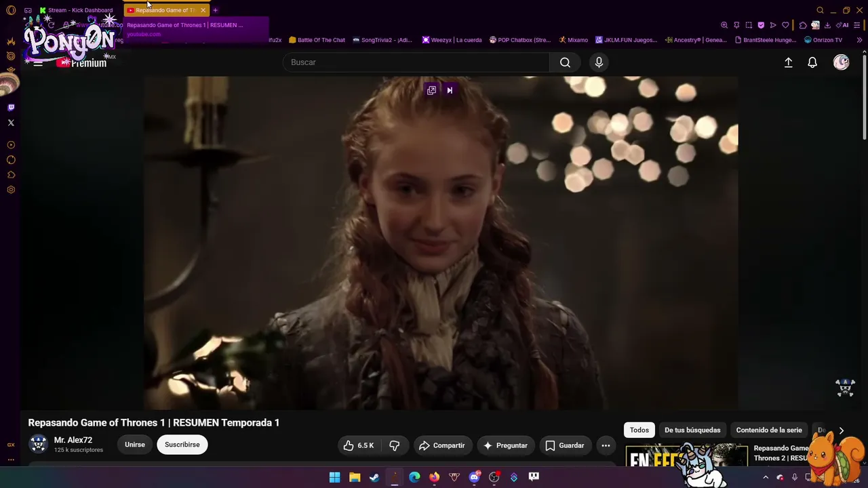The image size is (868, 488).
Task: Open the Windows Start menu
Action: click(x=334, y=477)
